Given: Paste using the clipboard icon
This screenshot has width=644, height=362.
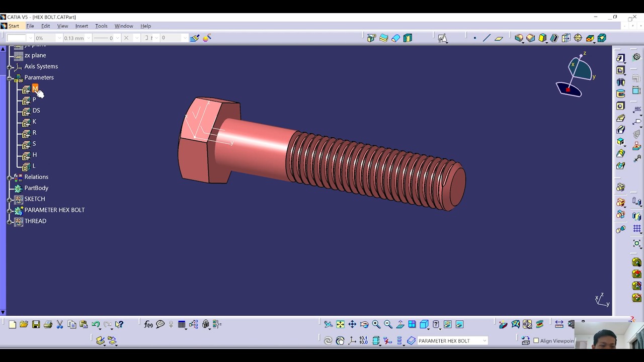Looking at the screenshot, I should pyautogui.click(x=84, y=325).
